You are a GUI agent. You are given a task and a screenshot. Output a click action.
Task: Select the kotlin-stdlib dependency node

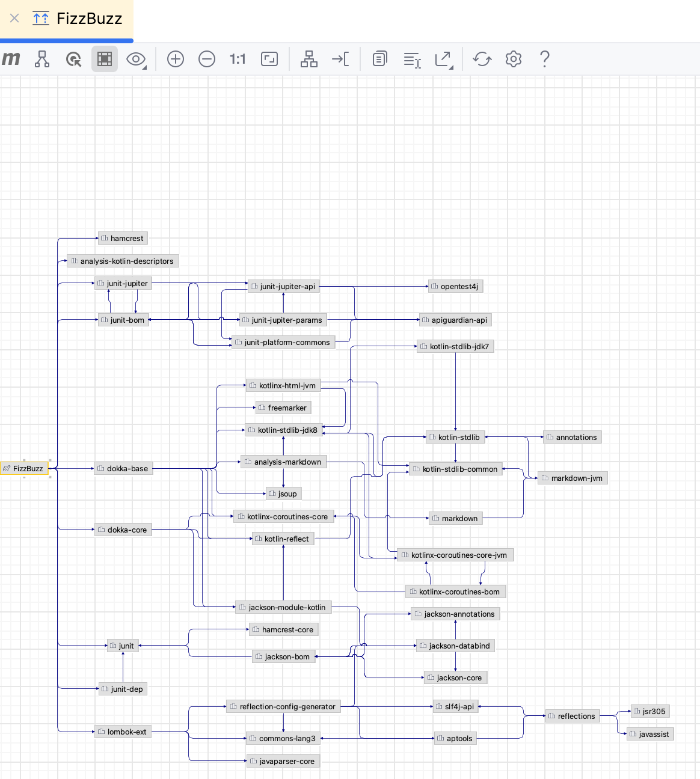coord(455,437)
